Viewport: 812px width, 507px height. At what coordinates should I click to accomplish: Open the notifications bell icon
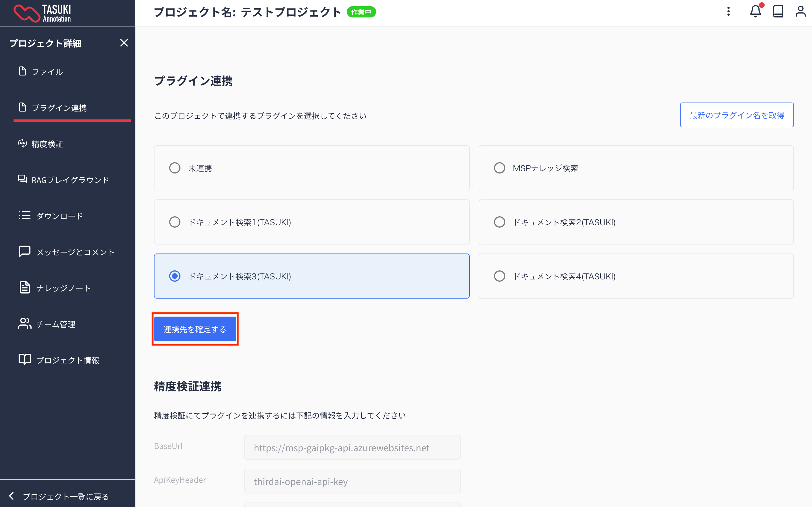755,12
